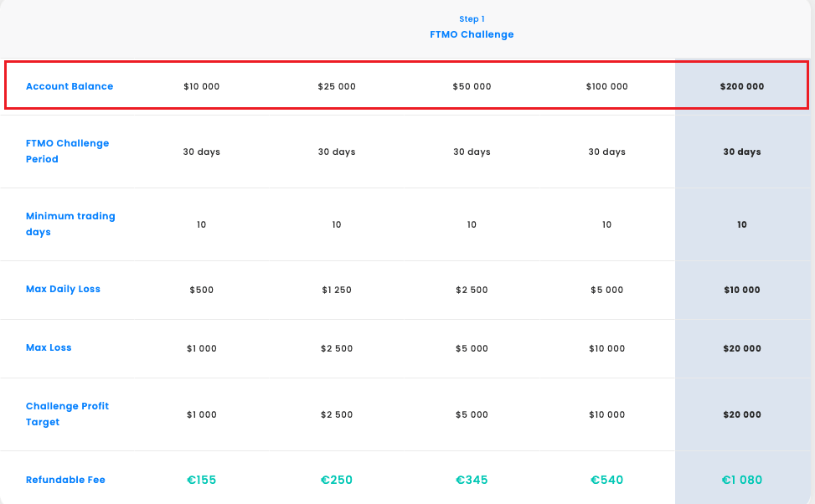Click the $10 000 Challenge Profit Target value
This screenshot has width=815, height=504.
[x=607, y=414]
